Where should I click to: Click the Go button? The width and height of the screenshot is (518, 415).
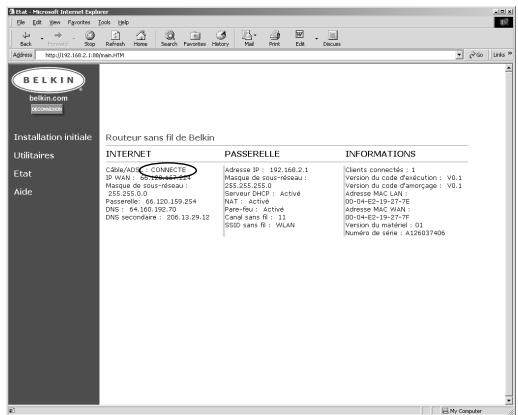[477, 55]
